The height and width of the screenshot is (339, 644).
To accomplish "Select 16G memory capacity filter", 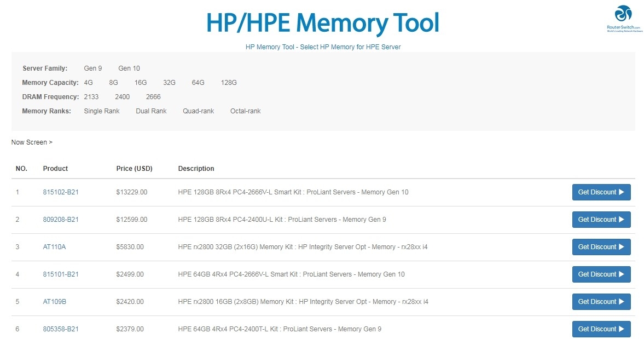I will 141,83.
